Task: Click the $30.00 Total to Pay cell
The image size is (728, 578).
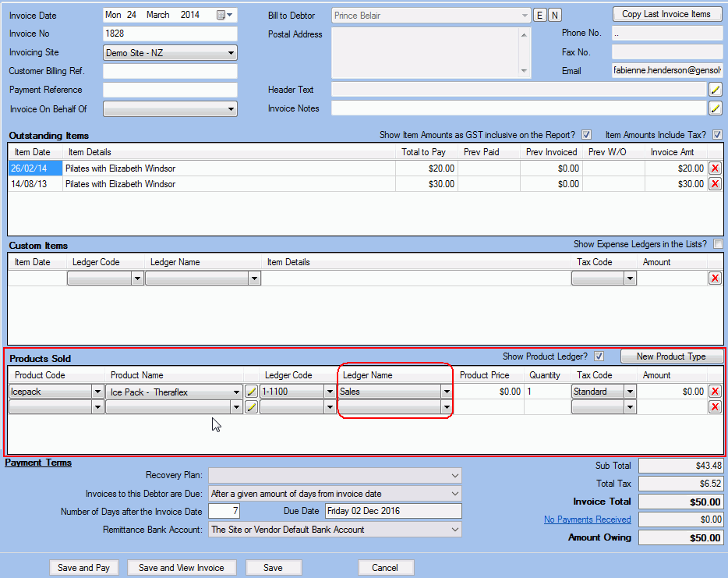Action: [x=426, y=184]
